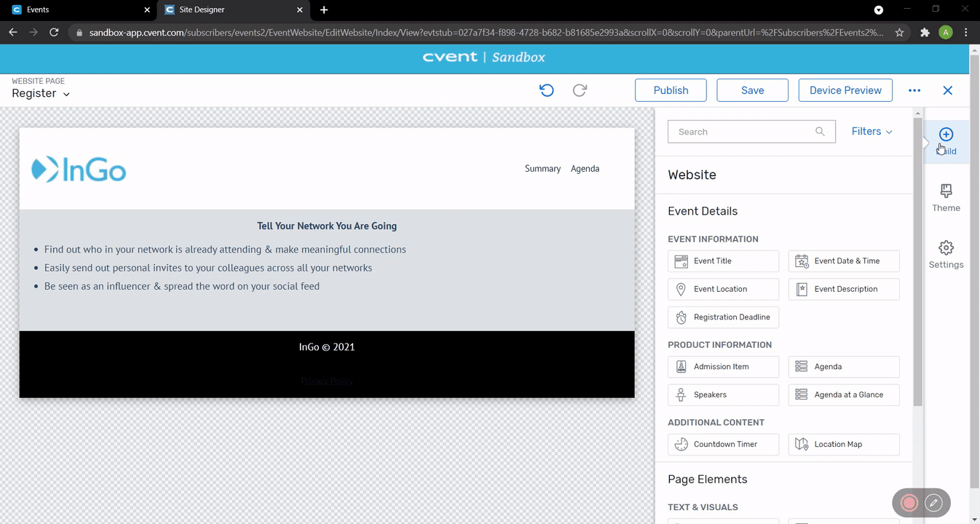
Task: Click the Save button
Action: pyautogui.click(x=752, y=90)
